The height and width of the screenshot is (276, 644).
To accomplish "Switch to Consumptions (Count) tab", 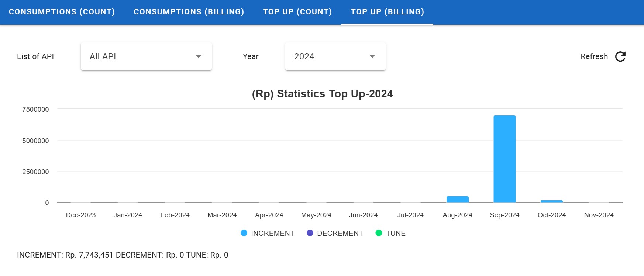I will tap(62, 12).
